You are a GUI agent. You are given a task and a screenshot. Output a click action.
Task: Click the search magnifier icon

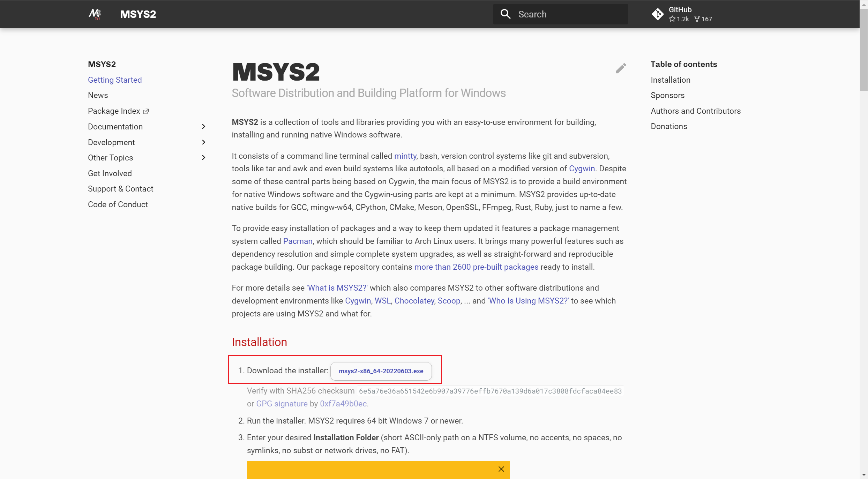pos(506,14)
